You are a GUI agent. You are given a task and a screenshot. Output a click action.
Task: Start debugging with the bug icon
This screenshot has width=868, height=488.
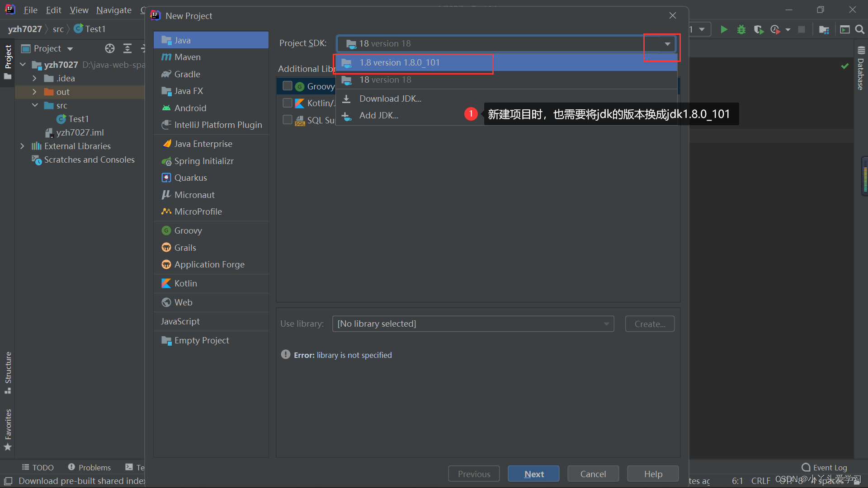tap(741, 29)
